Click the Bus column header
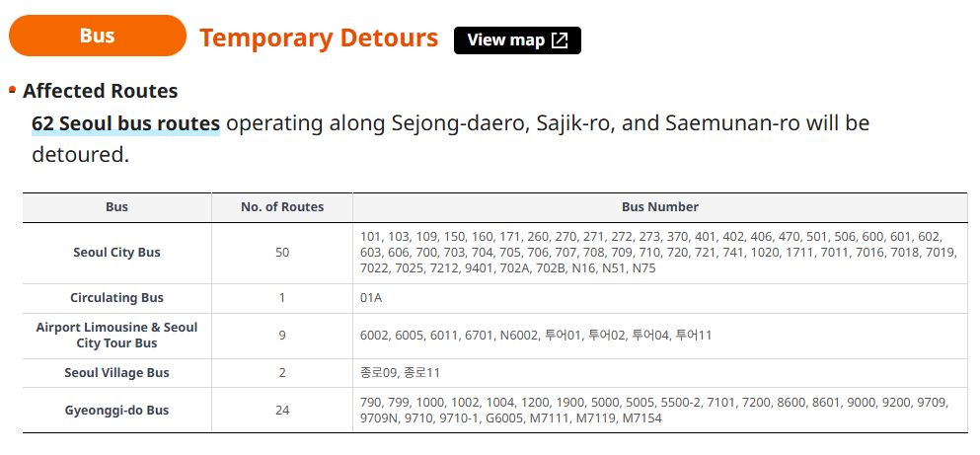The width and height of the screenshot is (980, 455). [x=116, y=207]
